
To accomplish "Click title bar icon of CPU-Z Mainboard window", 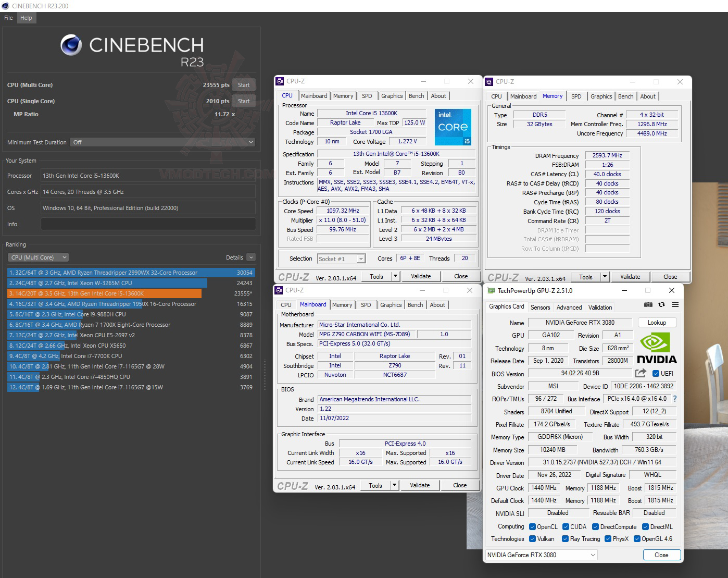I will (x=280, y=290).
